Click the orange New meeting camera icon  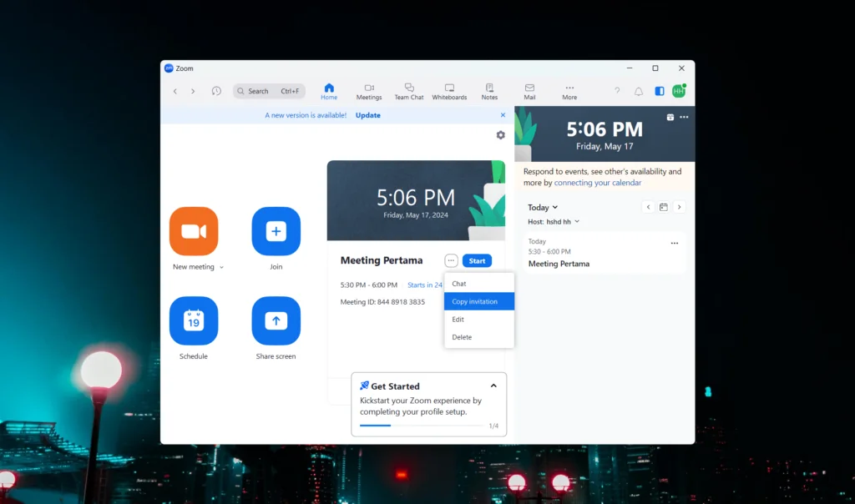(x=194, y=231)
